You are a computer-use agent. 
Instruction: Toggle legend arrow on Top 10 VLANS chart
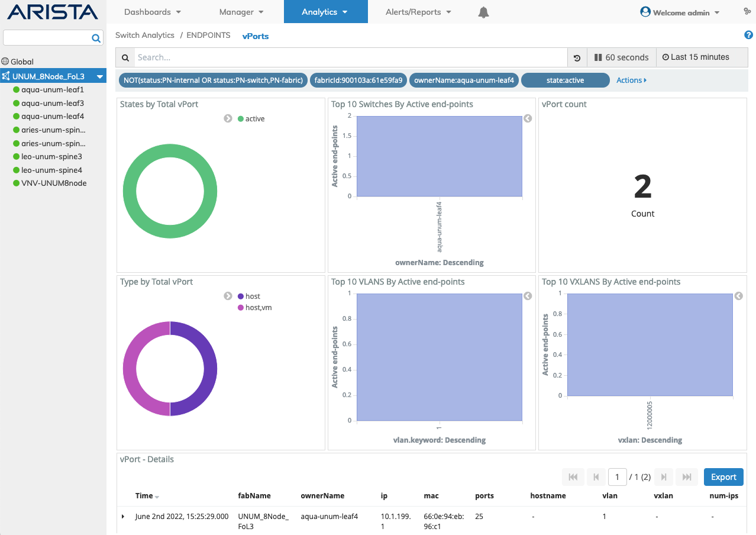click(x=528, y=296)
